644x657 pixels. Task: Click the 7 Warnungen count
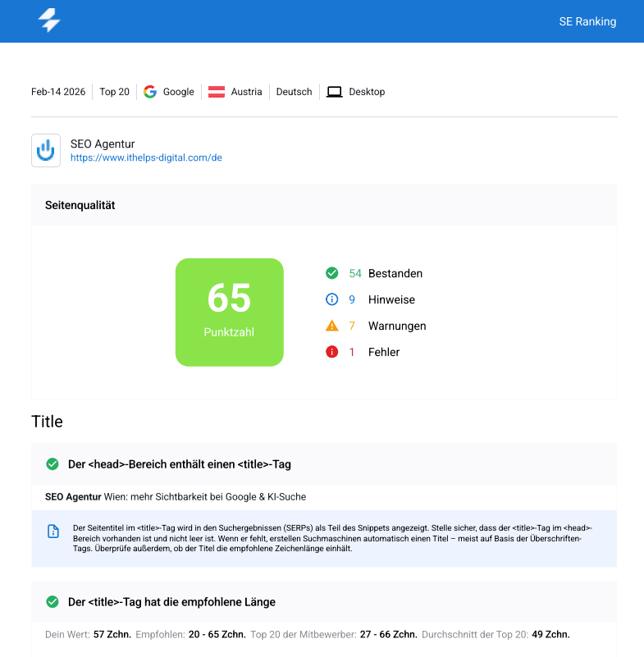coord(352,326)
